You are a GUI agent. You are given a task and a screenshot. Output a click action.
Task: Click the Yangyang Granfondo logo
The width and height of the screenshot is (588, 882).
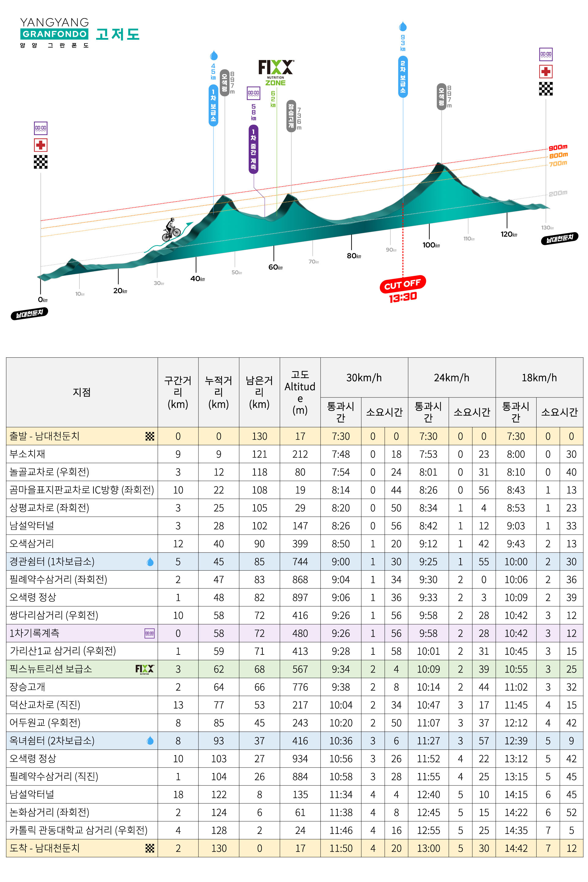(55, 33)
